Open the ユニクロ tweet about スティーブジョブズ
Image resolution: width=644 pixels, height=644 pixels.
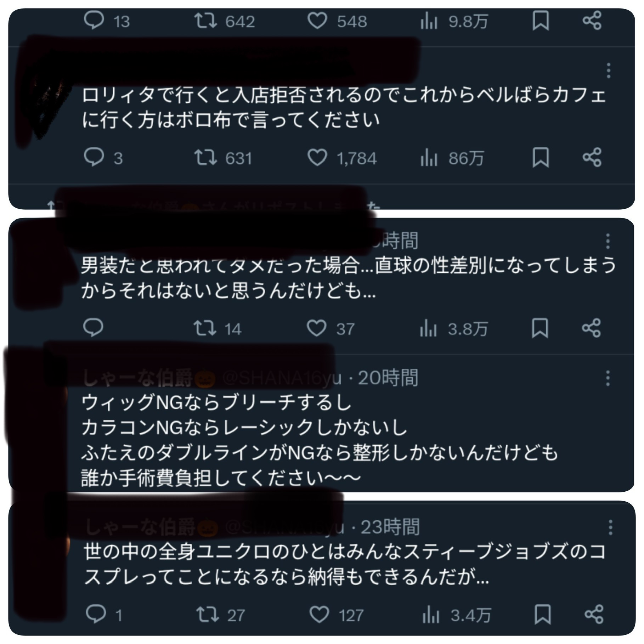pos(344,564)
